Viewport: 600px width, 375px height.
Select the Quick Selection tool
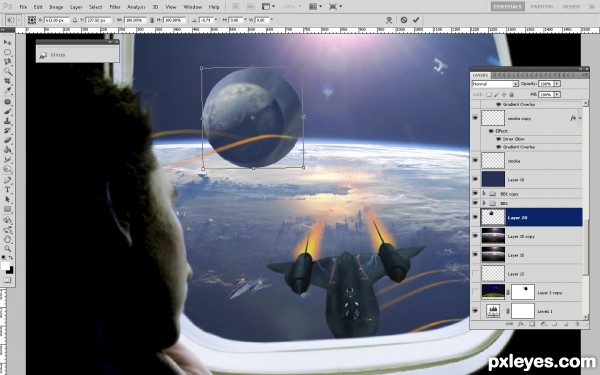[8, 71]
